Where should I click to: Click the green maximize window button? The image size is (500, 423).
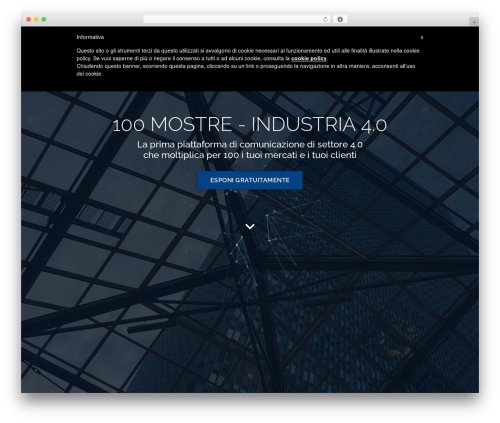[x=44, y=19]
